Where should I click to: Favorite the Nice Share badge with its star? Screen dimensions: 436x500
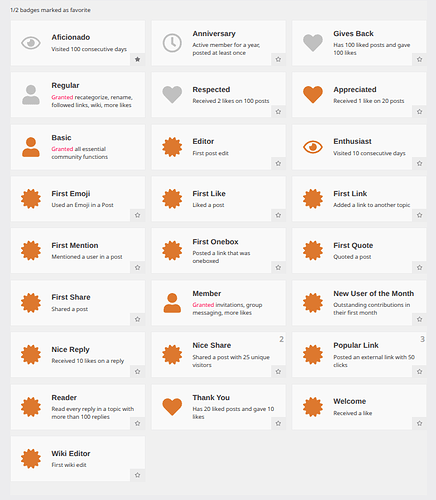click(x=278, y=371)
